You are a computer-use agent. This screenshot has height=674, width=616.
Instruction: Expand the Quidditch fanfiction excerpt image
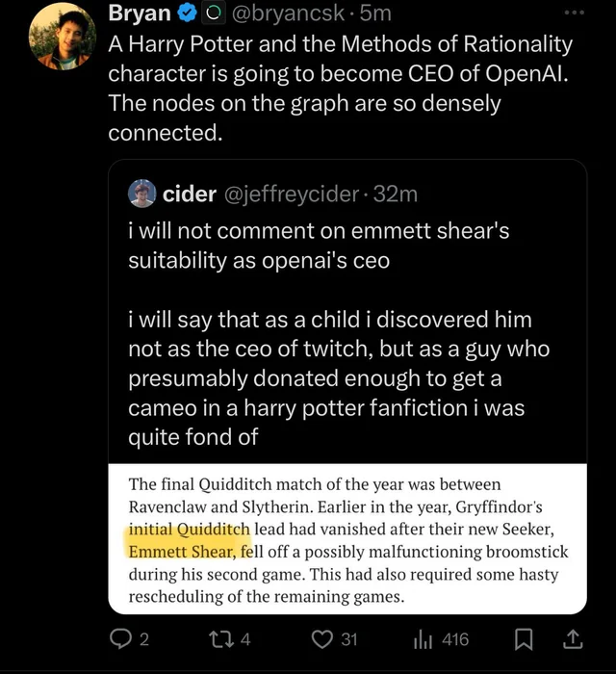tap(347, 538)
